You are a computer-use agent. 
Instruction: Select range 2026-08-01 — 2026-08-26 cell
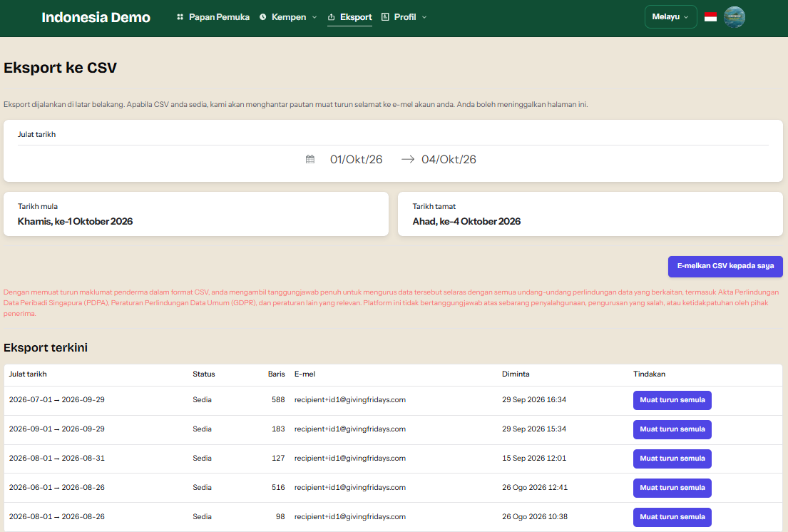pos(57,516)
